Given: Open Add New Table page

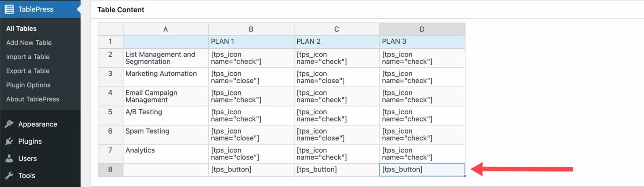Looking at the screenshot, I should (29, 42).
